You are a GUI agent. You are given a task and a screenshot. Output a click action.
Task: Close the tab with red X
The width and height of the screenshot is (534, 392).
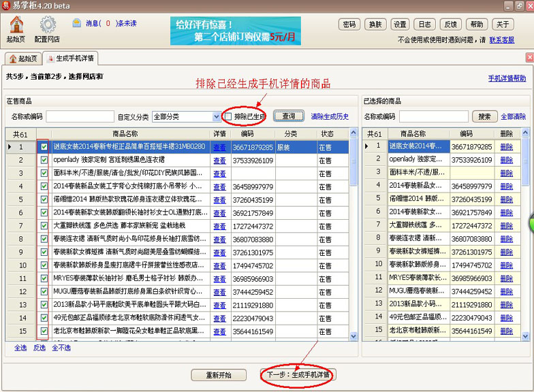[x=530, y=57]
